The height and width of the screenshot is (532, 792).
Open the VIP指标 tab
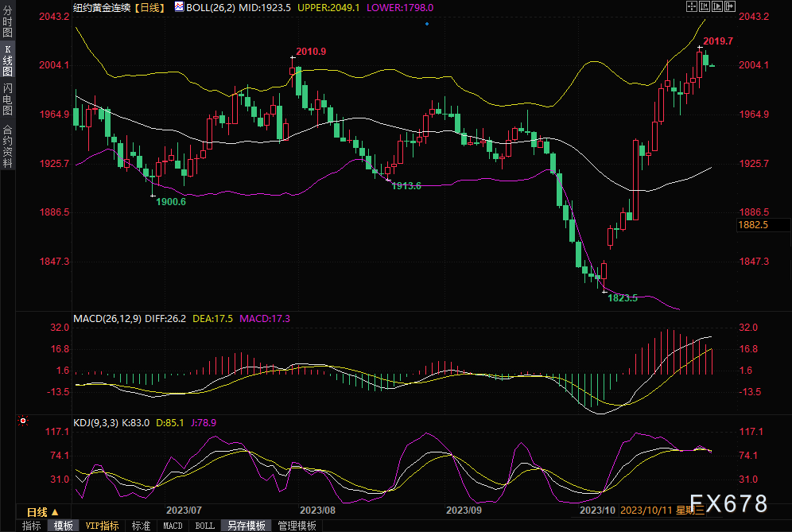(102, 526)
